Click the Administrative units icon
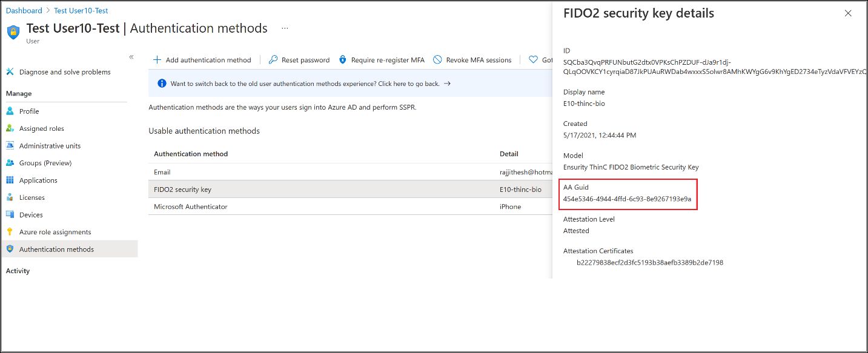868x353 pixels. 10,146
